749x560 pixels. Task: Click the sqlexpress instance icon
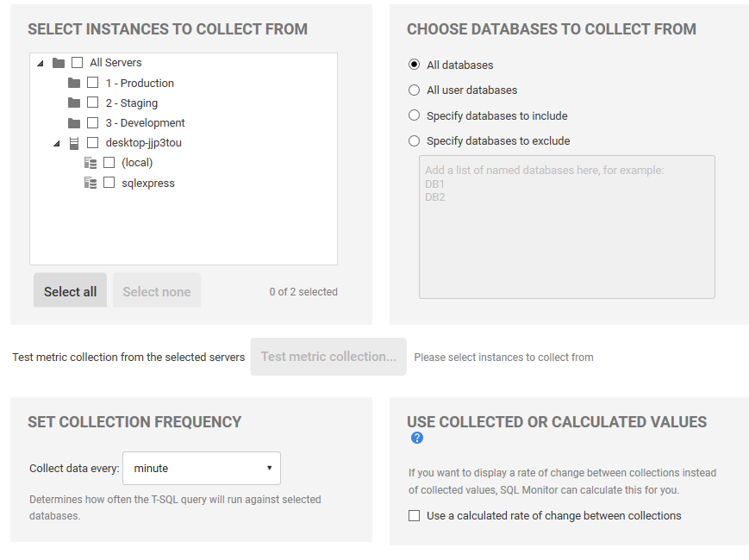[91, 183]
